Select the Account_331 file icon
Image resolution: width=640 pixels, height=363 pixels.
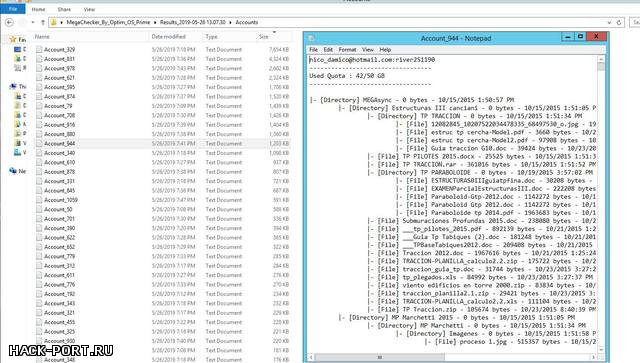tap(39, 181)
